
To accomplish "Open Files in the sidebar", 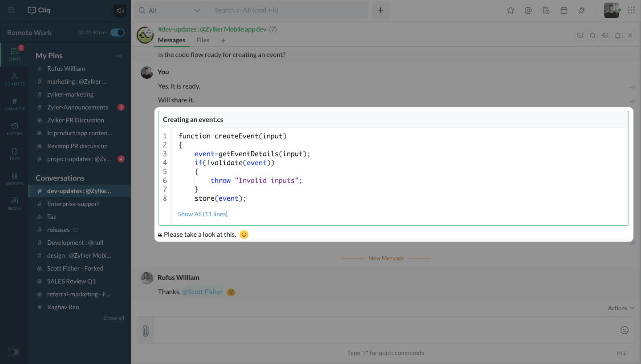I will [15, 154].
